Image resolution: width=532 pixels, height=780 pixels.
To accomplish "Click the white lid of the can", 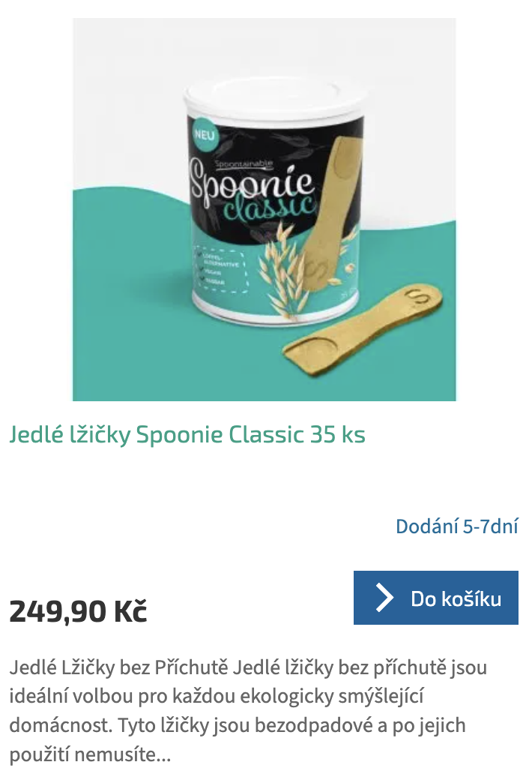I will pyautogui.click(x=274, y=98).
